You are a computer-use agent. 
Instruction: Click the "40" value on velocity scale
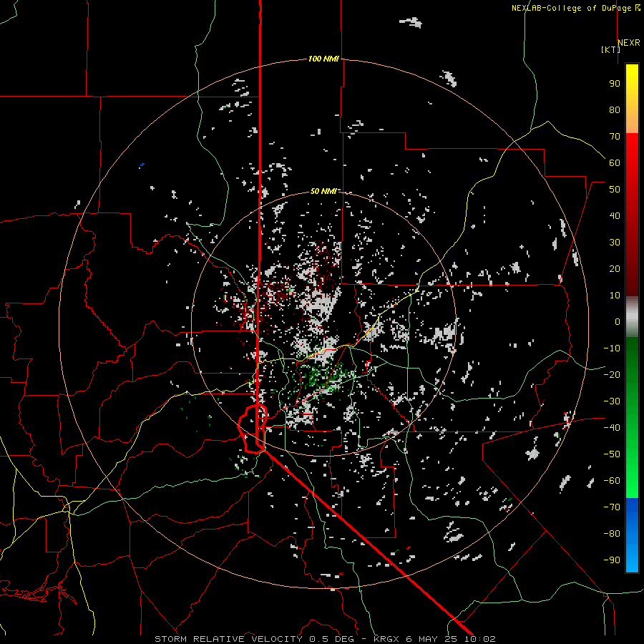tap(615, 216)
